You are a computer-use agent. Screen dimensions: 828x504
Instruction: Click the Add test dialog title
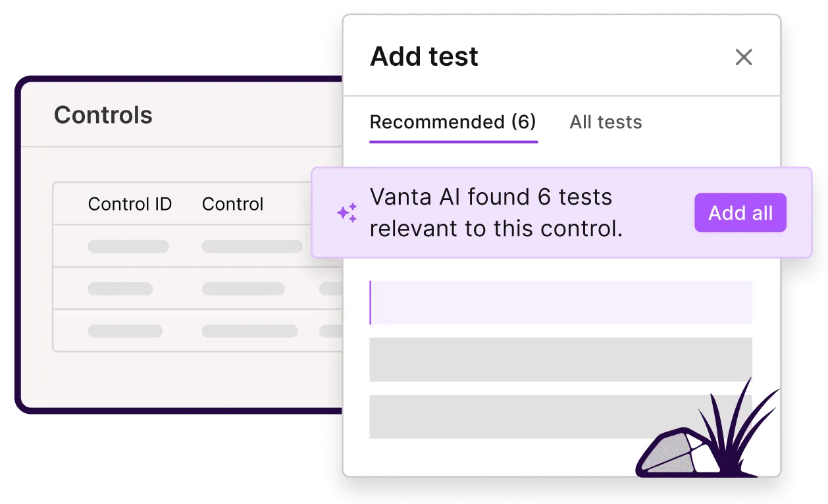coord(424,57)
